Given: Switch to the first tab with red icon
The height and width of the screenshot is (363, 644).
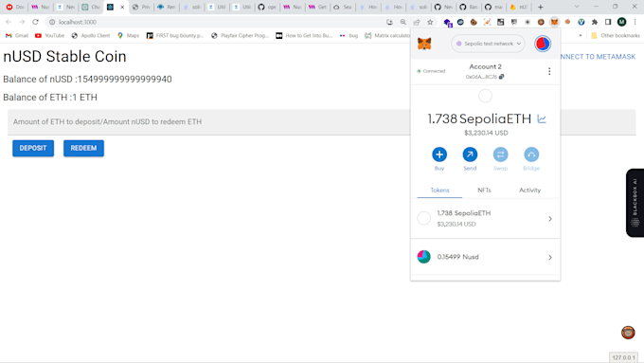Looking at the screenshot, I should pos(14,7).
